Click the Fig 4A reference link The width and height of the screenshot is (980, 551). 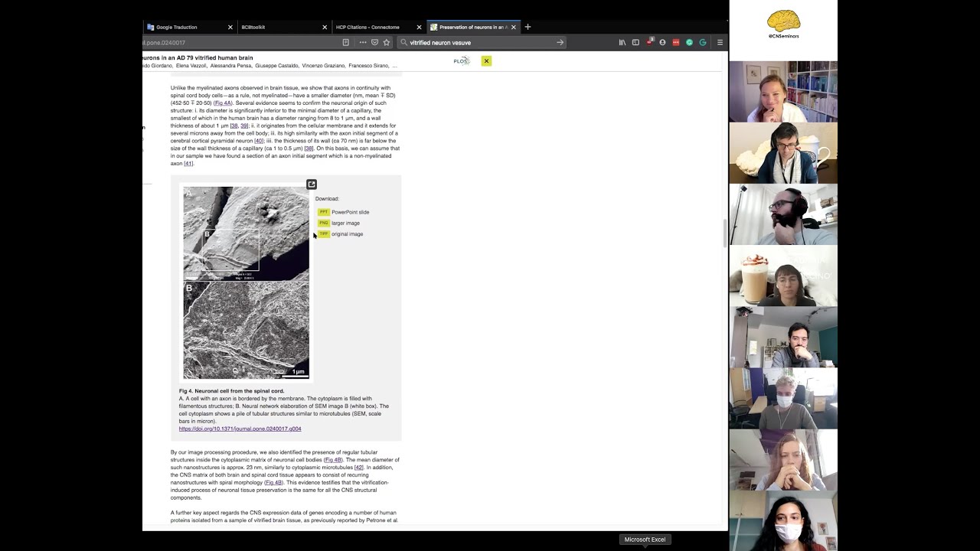coord(222,103)
